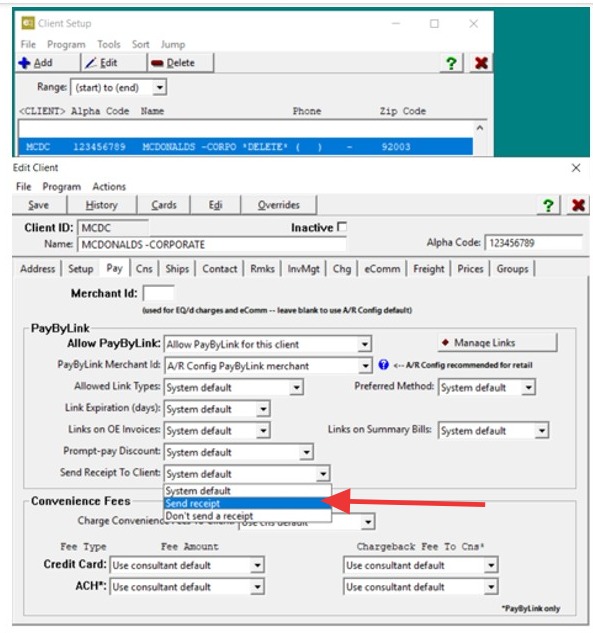Expand the Allow PayByLink dropdown
Viewport: 593px width, 633px height.
(x=364, y=344)
